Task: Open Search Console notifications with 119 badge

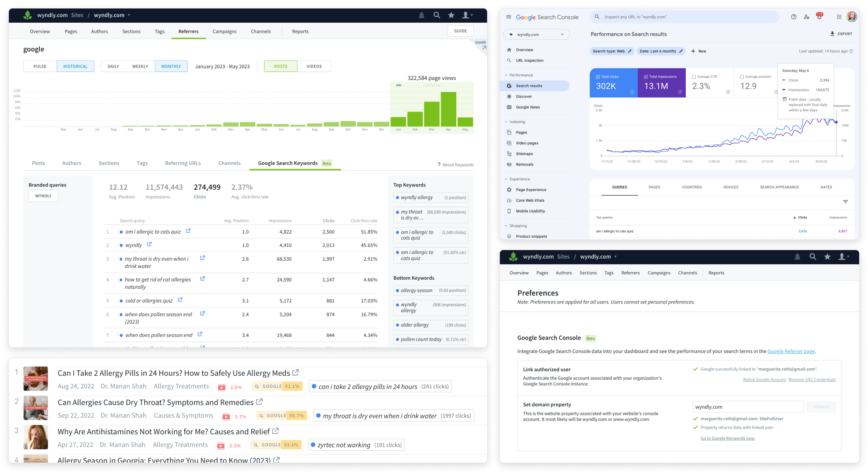Action: (819, 16)
